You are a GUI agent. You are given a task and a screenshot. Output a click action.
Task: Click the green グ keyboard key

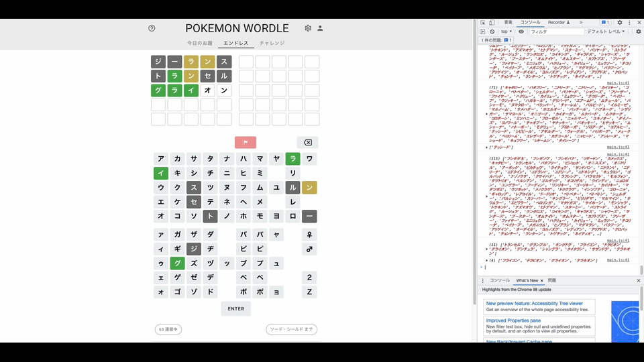[177, 263]
